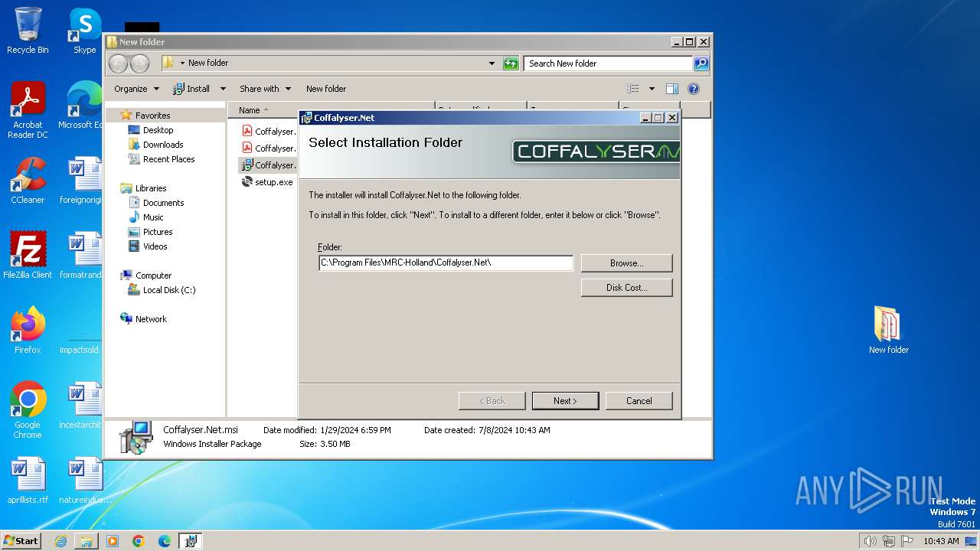The width and height of the screenshot is (980, 551).
Task: Click the network icon in system tray
Action: click(888, 541)
